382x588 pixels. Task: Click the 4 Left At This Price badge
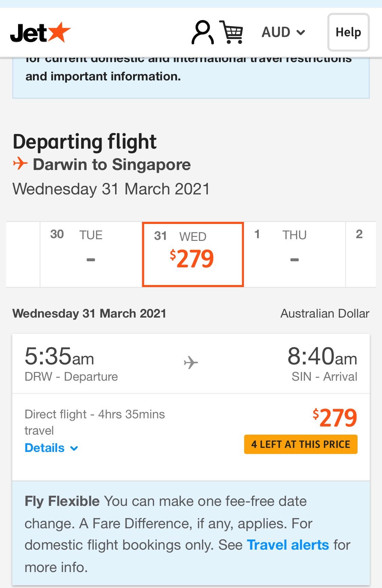coord(301,444)
